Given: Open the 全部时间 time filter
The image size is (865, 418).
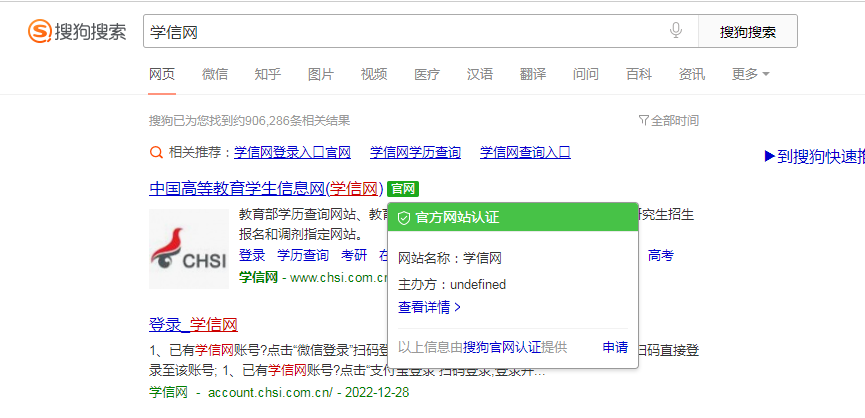Looking at the screenshot, I should click(x=669, y=120).
